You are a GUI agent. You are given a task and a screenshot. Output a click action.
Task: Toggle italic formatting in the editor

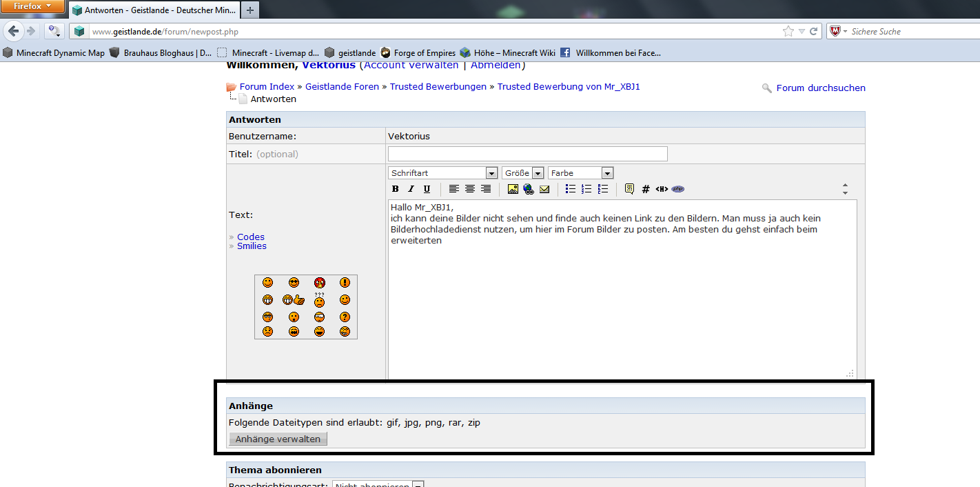tap(411, 189)
